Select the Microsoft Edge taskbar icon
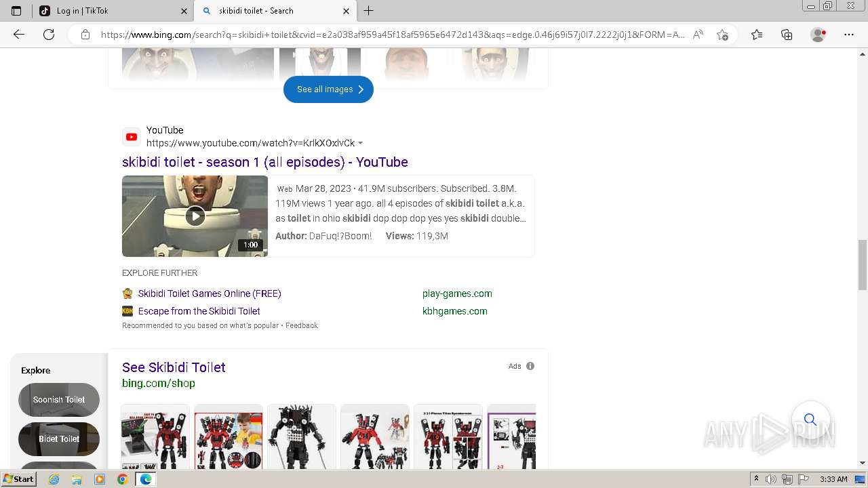Viewport: 868px width, 488px height. [x=145, y=479]
